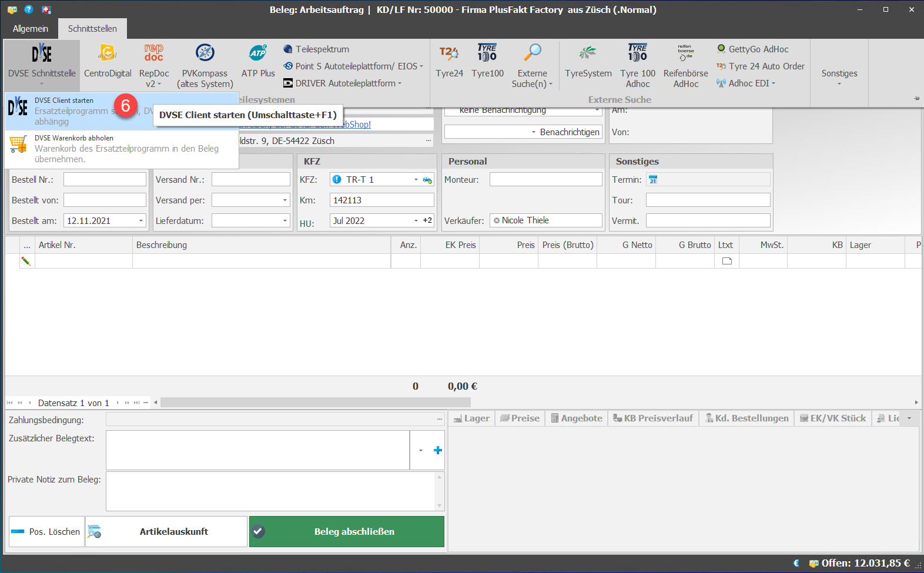The width and height of the screenshot is (924, 573).
Task: Open Kd. Bestellungen tab
Action: 746,418
